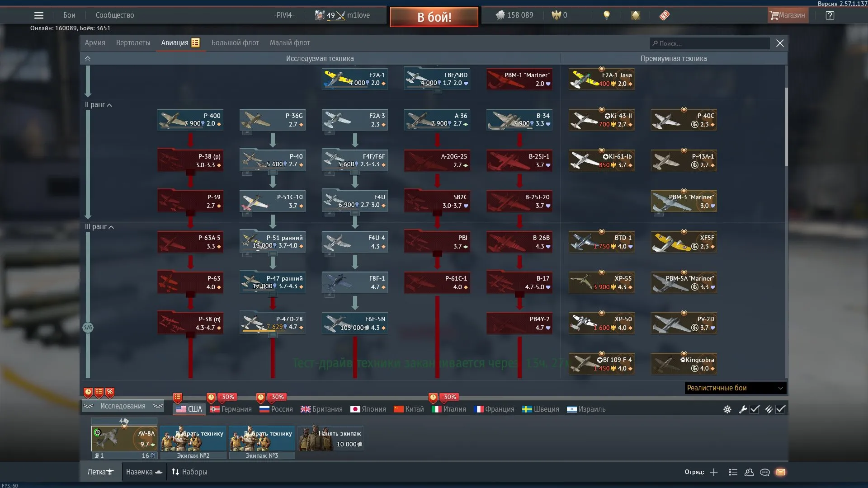Open the Бои menu
Image resolution: width=868 pixels, height=488 pixels.
point(69,15)
